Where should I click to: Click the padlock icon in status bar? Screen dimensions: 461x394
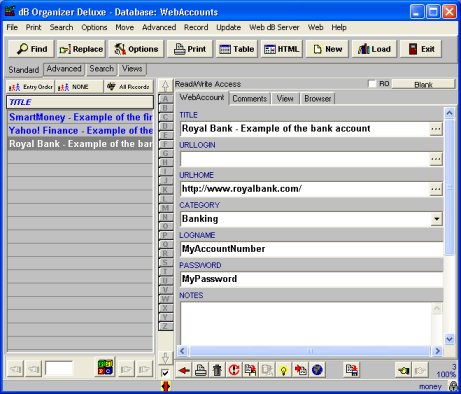[453, 386]
